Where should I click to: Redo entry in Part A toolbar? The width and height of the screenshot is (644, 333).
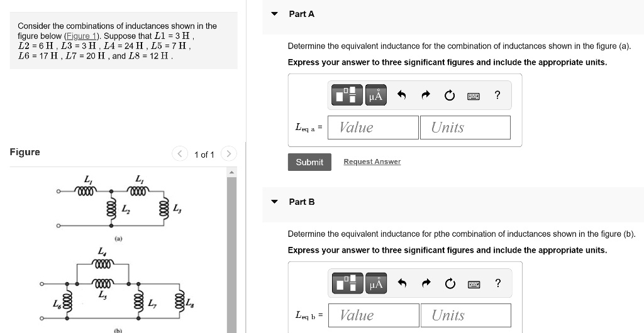point(426,95)
